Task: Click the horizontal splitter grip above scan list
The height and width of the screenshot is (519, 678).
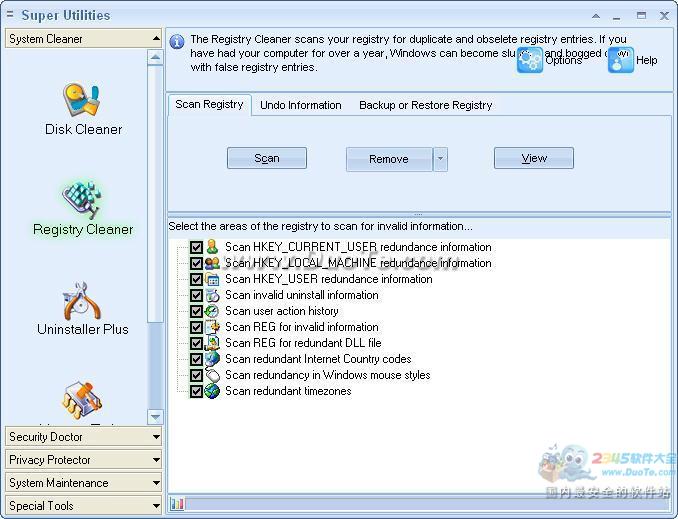Action: coord(418,215)
